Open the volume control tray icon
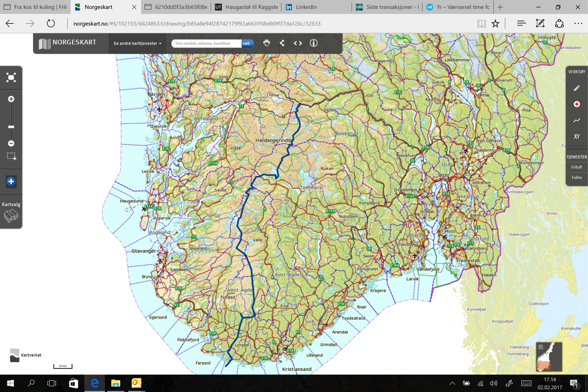 (x=494, y=383)
